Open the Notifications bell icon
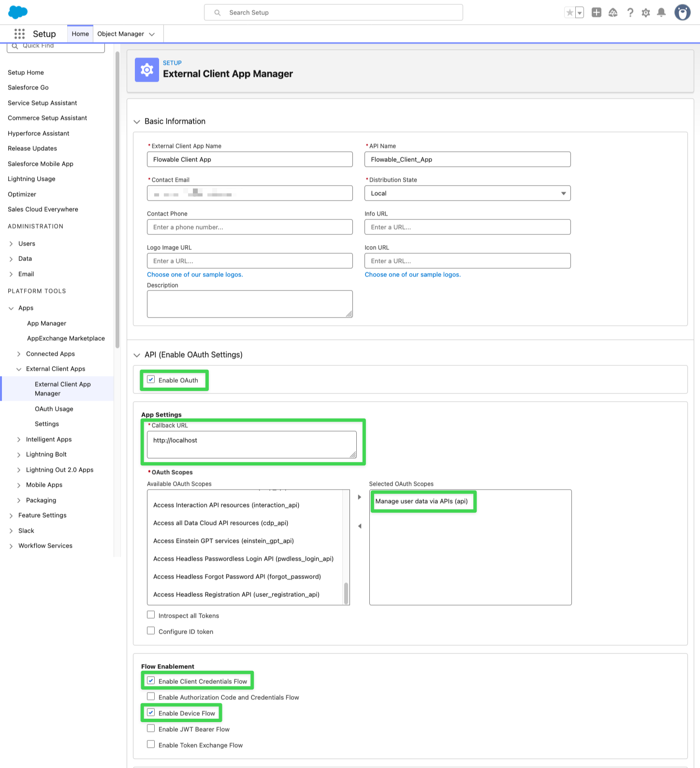This screenshot has height=768, width=700. [x=661, y=13]
